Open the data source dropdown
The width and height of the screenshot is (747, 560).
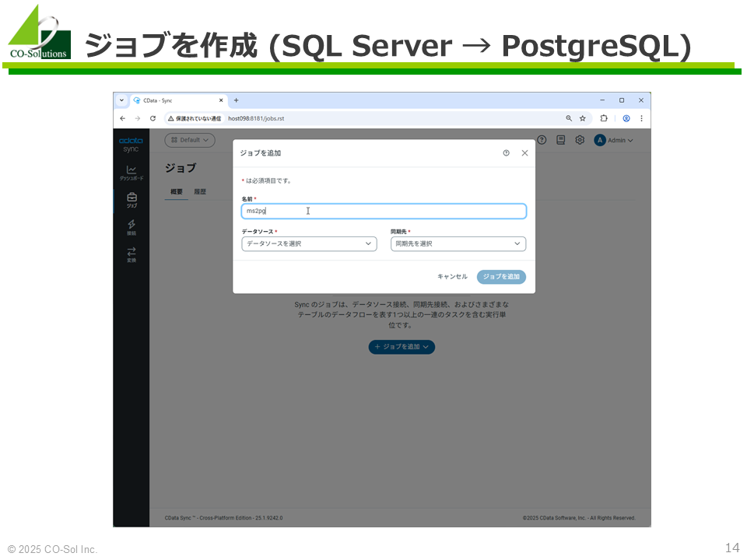[309, 243]
